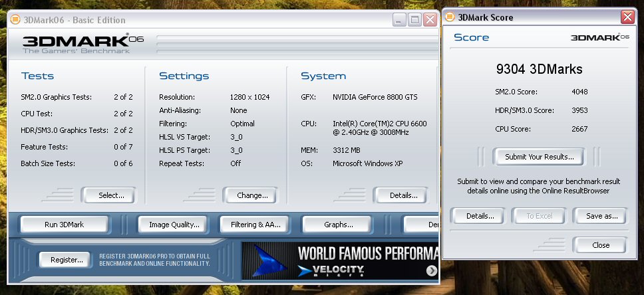Click the partially hidden Demo button

click(422, 225)
